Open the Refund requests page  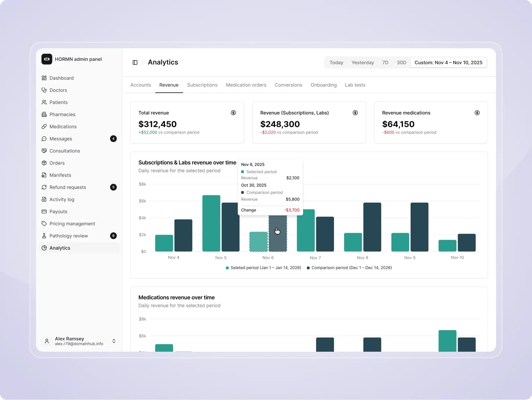pos(68,187)
